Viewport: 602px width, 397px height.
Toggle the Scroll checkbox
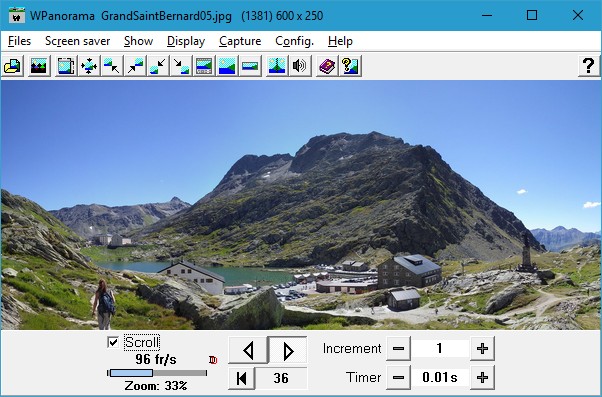[113, 342]
